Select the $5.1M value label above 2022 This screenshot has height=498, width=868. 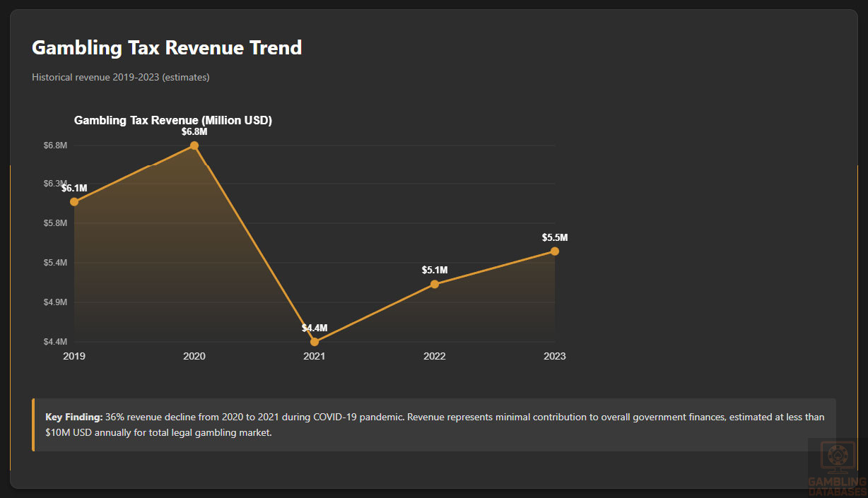pos(435,270)
